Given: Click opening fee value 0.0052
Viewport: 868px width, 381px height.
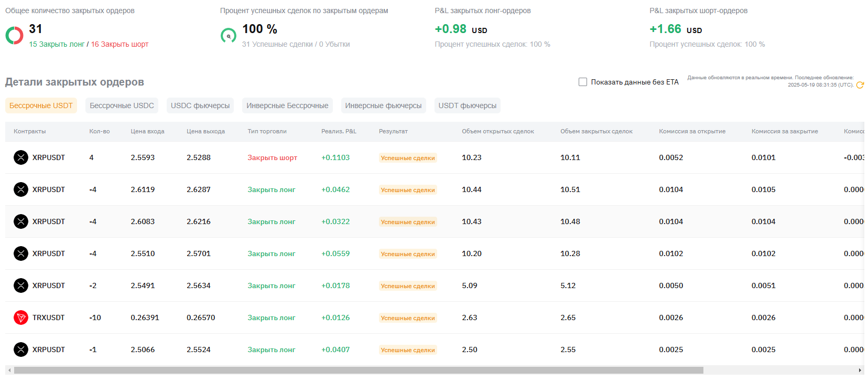Looking at the screenshot, I should point(671,157).
